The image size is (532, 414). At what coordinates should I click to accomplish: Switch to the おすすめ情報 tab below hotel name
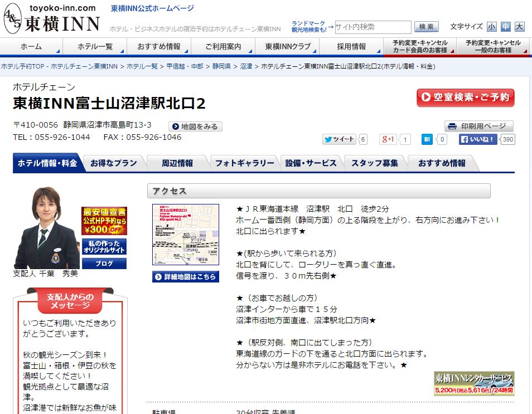tap(442, 163)
